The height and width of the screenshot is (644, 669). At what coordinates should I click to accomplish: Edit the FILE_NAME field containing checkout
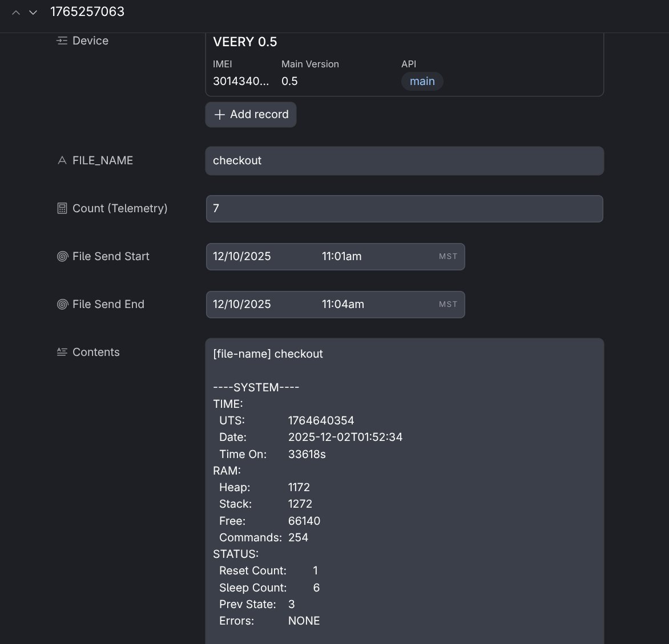coord(405,161)
